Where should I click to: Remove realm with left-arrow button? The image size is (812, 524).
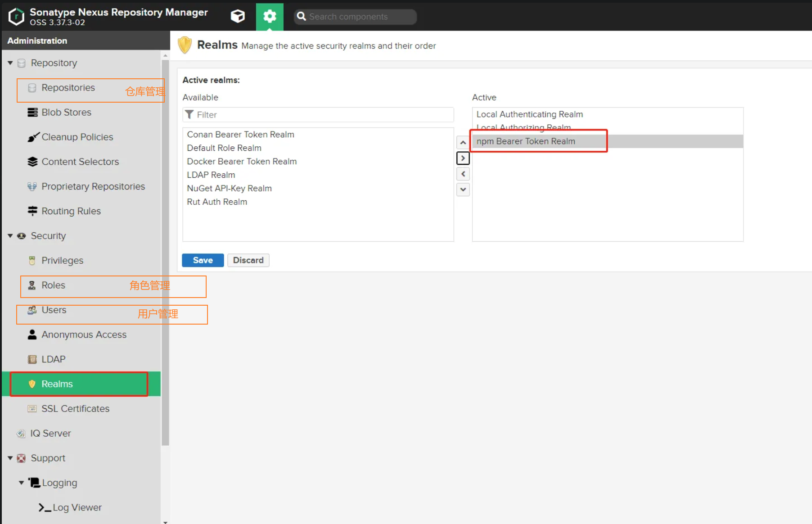(463, 174)
